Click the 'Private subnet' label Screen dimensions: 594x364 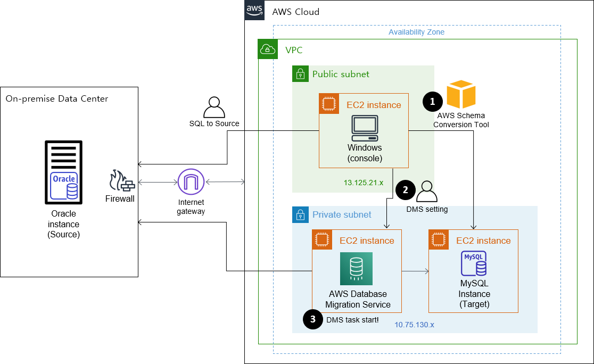pos(342,214)
